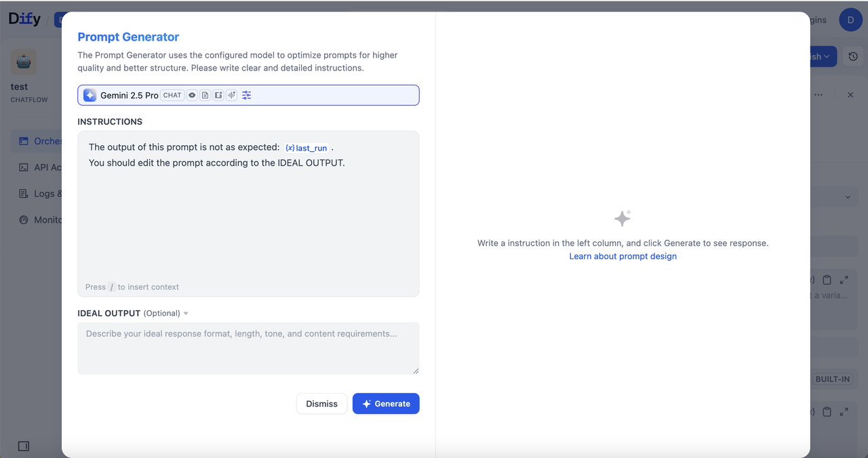This screenshot has height=458, width=868.
Task: Click the test app robot icon
Action: coord(24,62)
